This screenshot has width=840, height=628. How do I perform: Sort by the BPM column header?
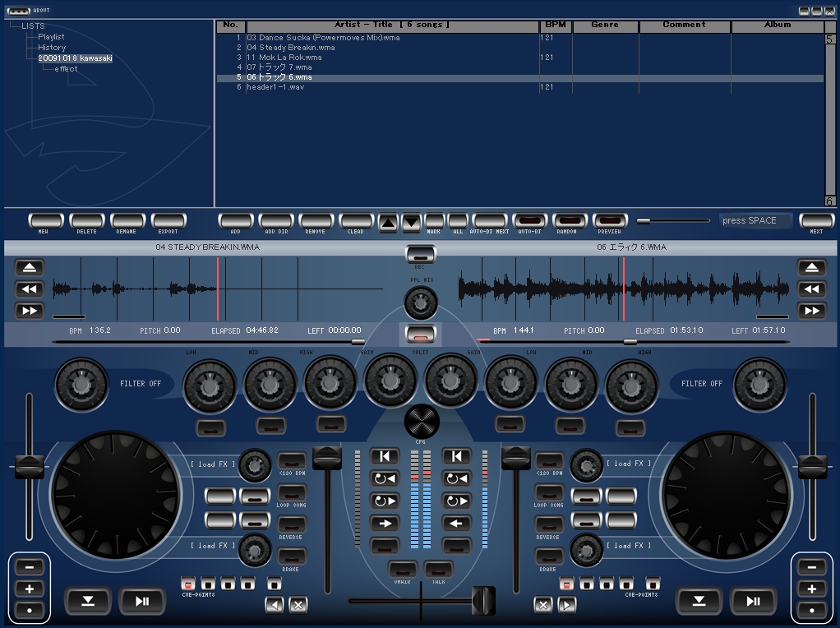(x=556, y=25)
